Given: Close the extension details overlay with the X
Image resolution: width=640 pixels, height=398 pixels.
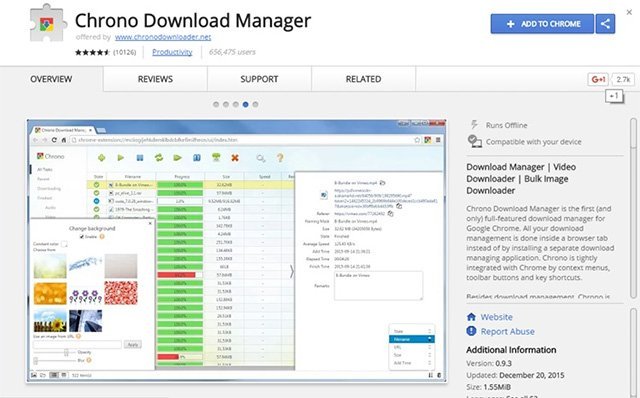Looking at the screenshot, I should point(629,12).
